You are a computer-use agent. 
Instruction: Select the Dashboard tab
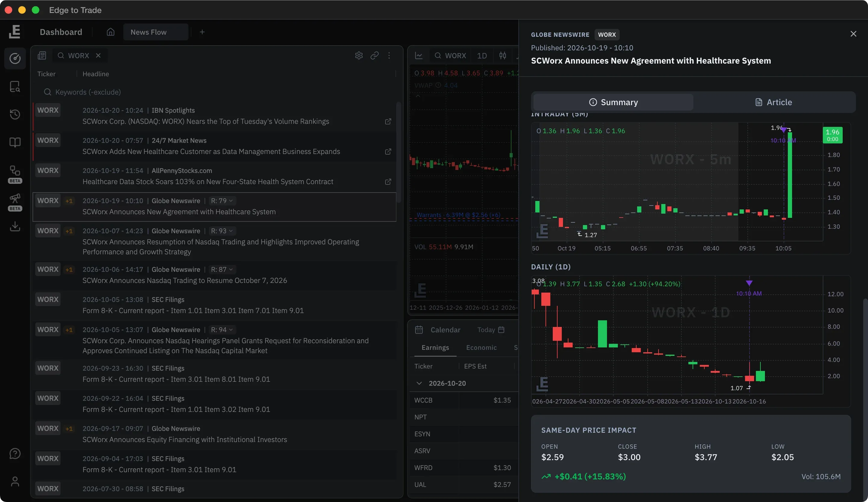click(61, 32)
